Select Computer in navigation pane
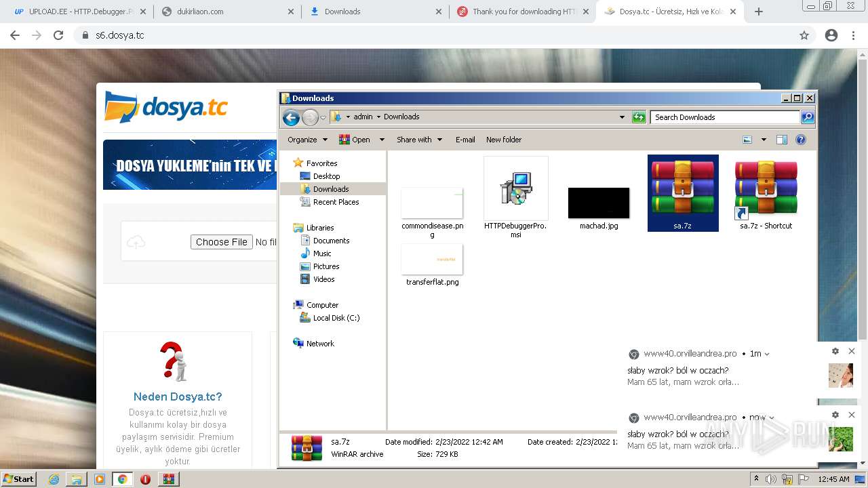The width and height of the screenshot is (868, 488). click(322, 305)
